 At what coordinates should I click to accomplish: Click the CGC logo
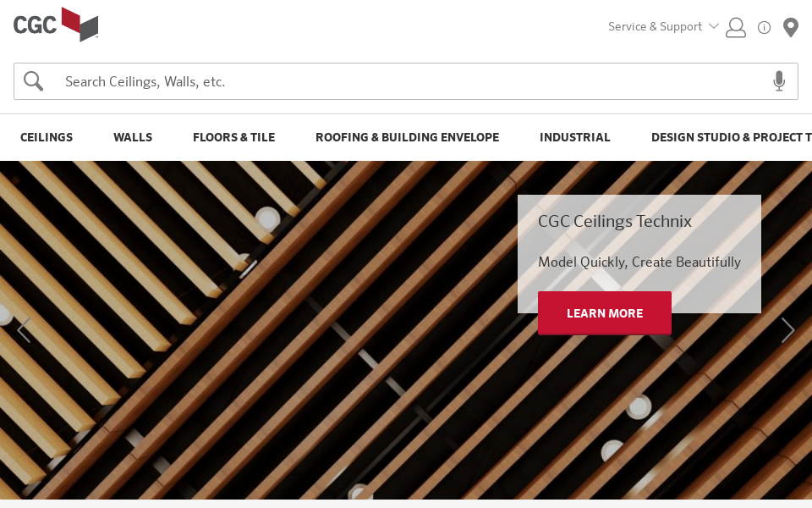pos(56,25)
